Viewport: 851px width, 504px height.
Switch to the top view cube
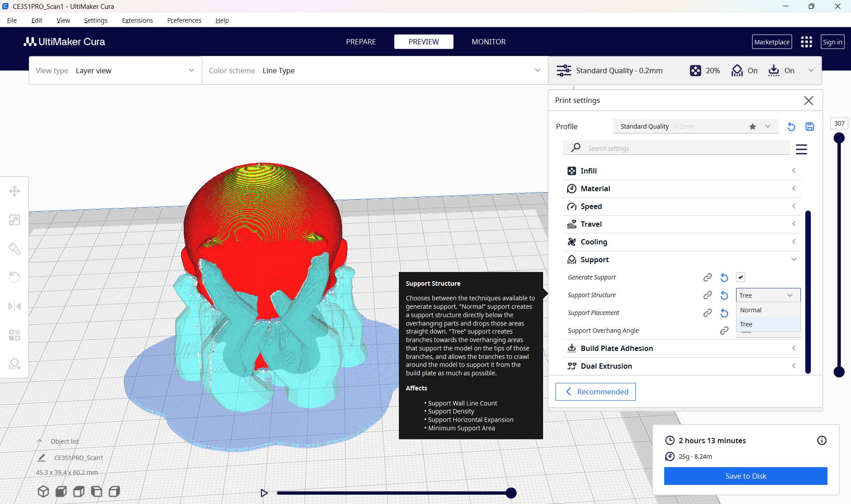pos(79,492)
